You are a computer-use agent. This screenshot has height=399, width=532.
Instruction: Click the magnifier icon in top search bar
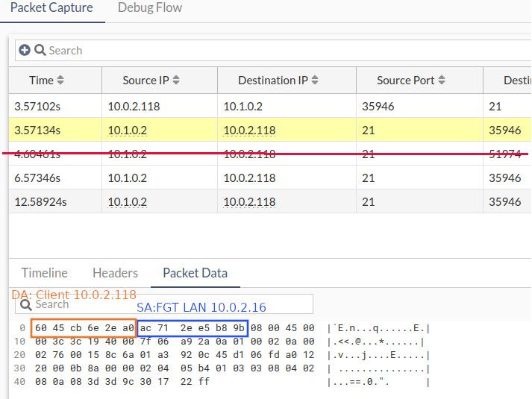(40, 50)
